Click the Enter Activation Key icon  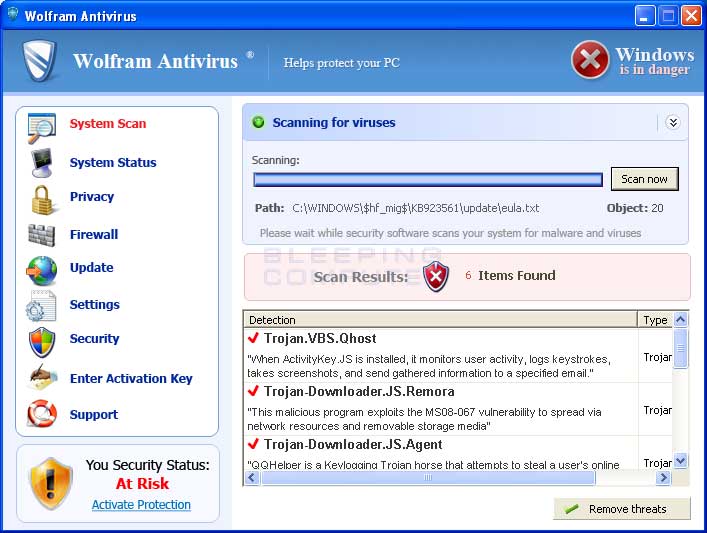(41, 379)
